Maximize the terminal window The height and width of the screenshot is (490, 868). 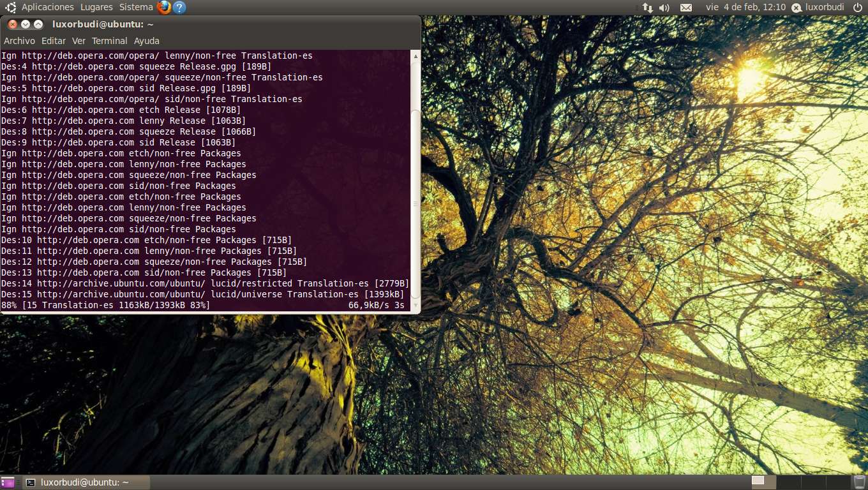click(38, 24)
